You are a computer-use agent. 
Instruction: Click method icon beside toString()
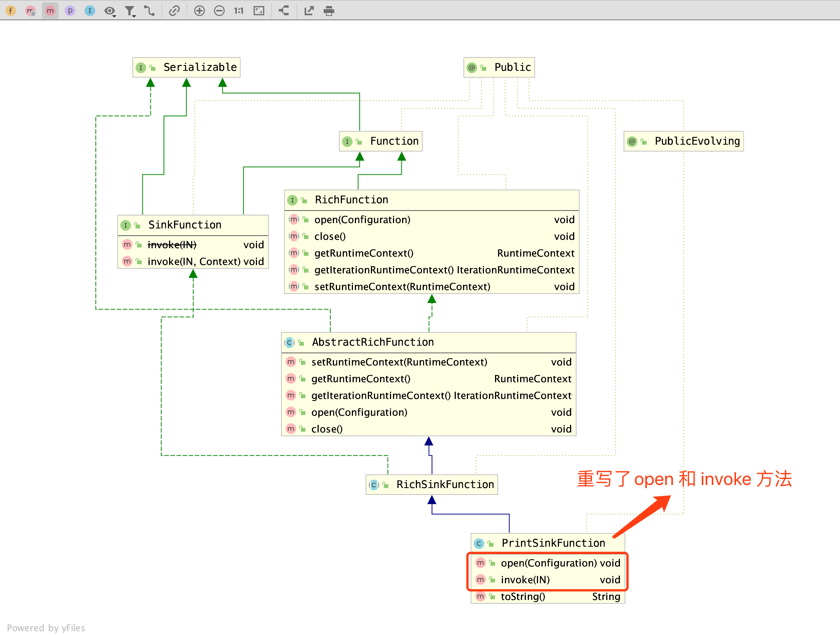click(481, 597)
